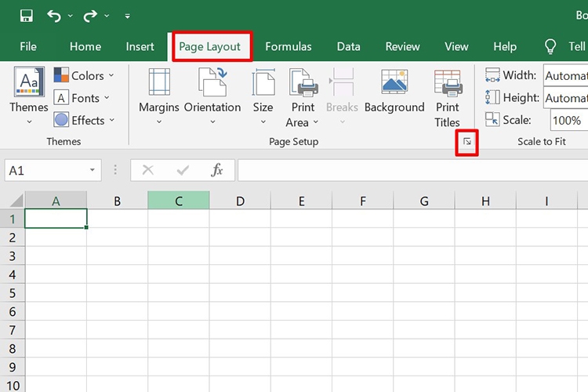The height and width of the screenshot is (392, 588).
Task: Click the Print Area icon
Action: click(x=303, y=82)
